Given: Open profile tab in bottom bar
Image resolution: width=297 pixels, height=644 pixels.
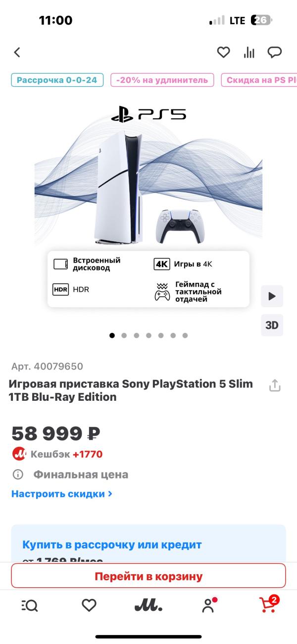Looking at the screenshot, I should [x=208, y=605].
